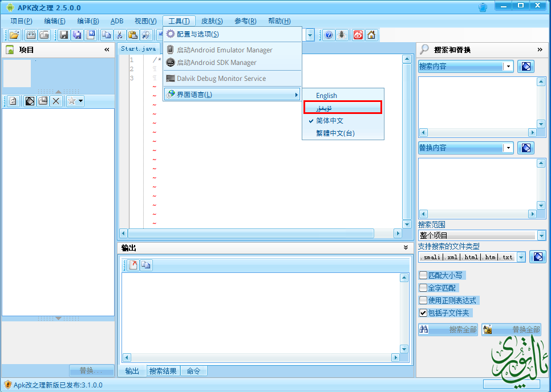The image size is (551, 392).
Task: Click the bug debug icon in toolbar
Action: click(x=342, y=35)
